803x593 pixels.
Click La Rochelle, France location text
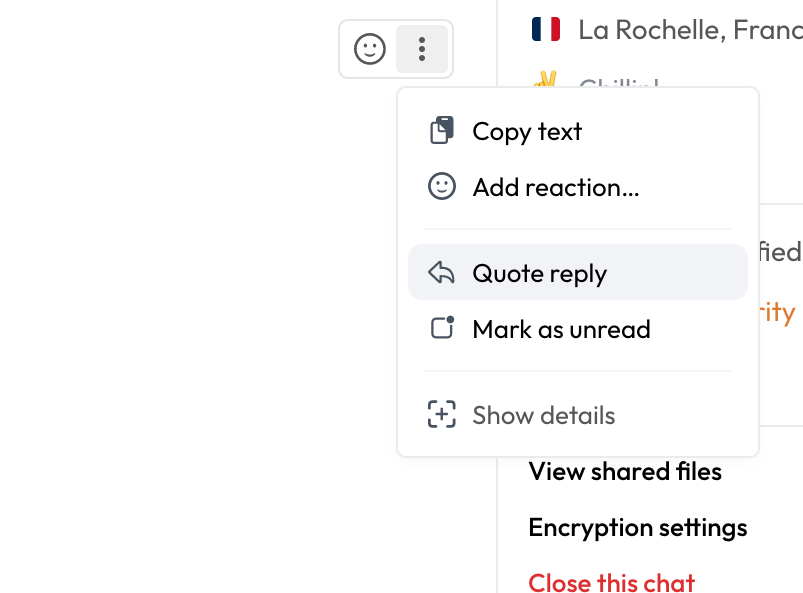click(x=689, y=30)
